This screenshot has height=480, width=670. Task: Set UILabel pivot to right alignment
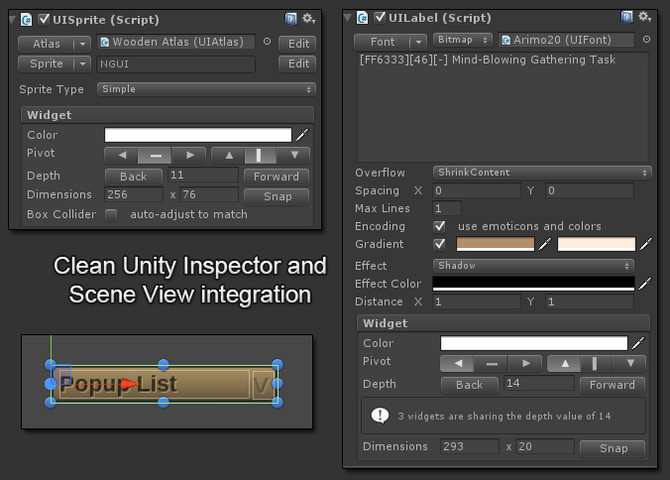click(x=526, y=363)
